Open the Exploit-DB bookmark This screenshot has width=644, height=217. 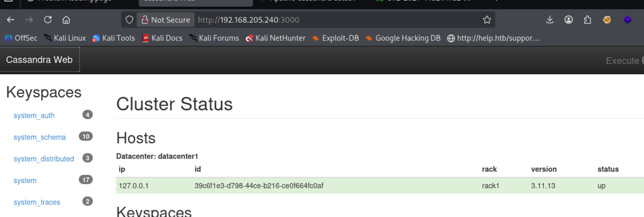(x=336, y=38)
